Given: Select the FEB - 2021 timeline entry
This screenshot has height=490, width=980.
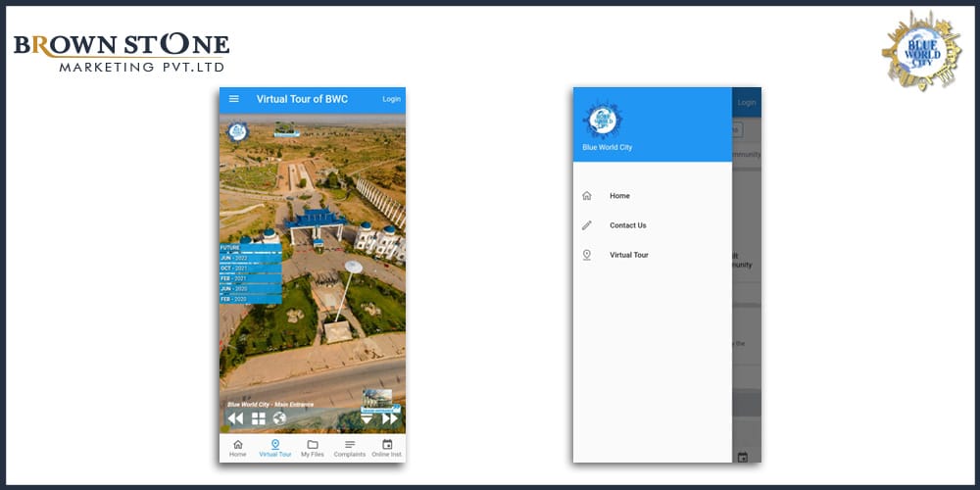Looking at the screenshot, I should [250, 278].
